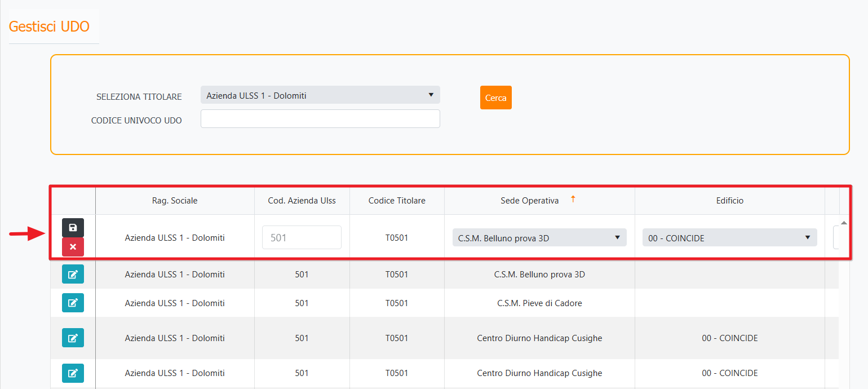Click edit icon for C.S.M. Belluno prova 3D row
868x389 pixels.
coord(73,275)
